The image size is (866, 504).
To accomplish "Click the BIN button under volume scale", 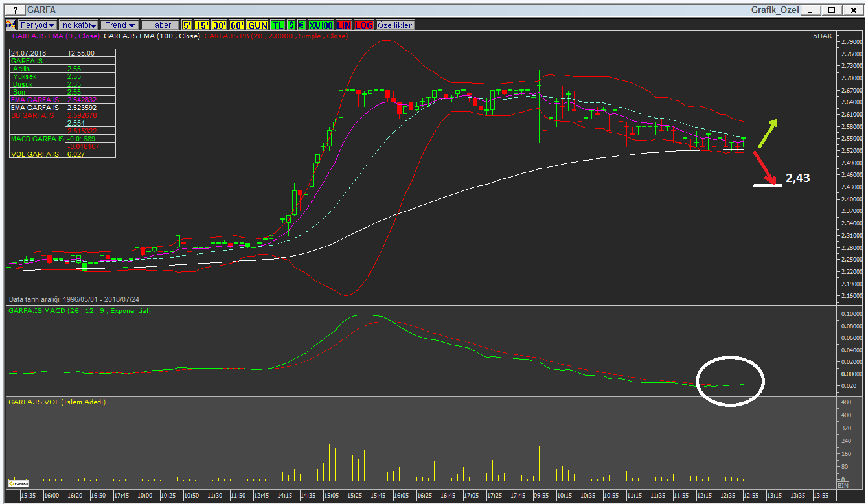I will [x=843, y=485].
